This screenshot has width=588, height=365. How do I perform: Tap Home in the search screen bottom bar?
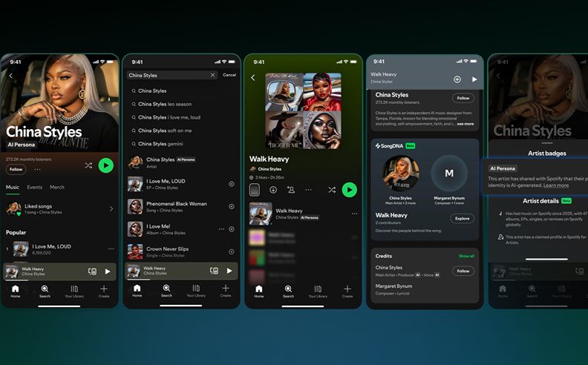[x=137, y=290]
